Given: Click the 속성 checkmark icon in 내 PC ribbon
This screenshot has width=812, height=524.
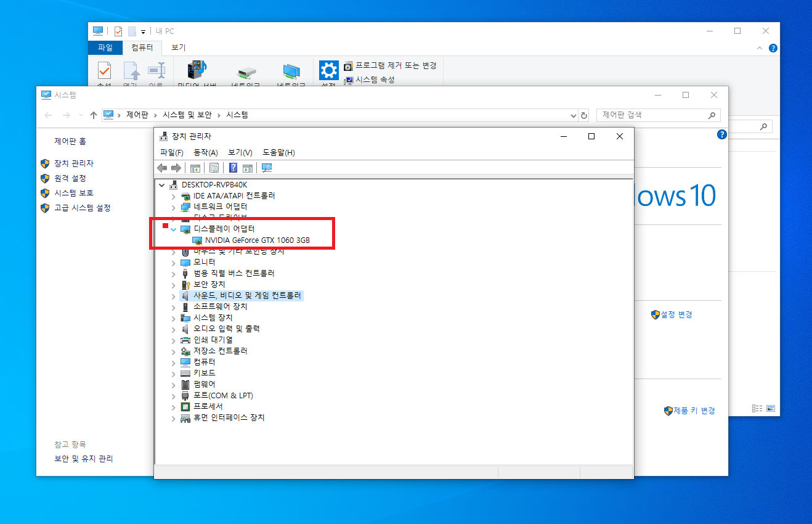Looking at the screenshot, I should 104,72.
